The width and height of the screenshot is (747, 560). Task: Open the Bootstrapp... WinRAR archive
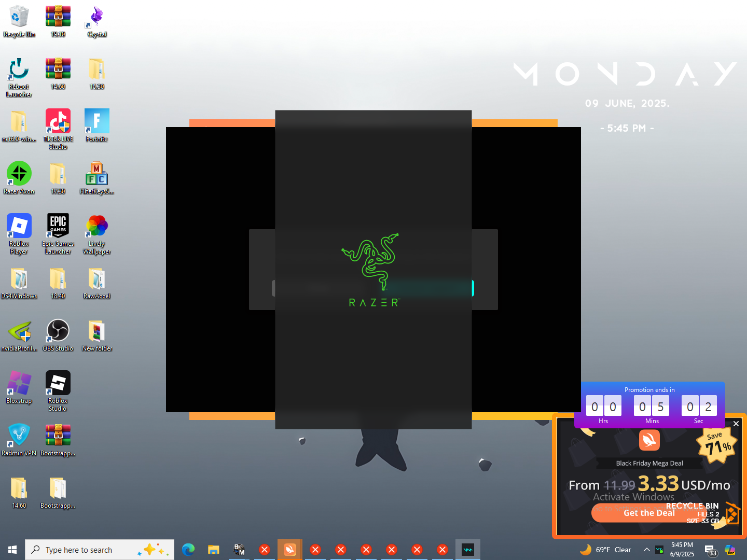pos(58,440)
